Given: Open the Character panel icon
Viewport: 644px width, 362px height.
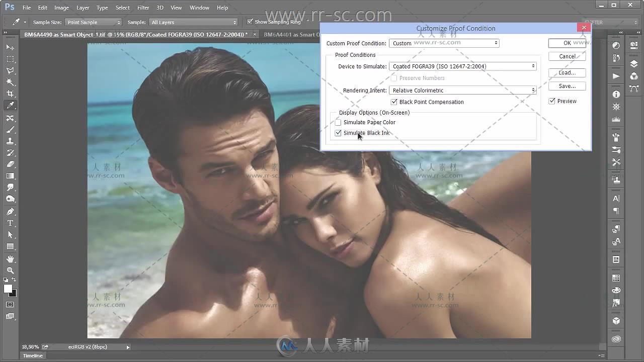Looking at the screenshot, I should tap(616, 199).
